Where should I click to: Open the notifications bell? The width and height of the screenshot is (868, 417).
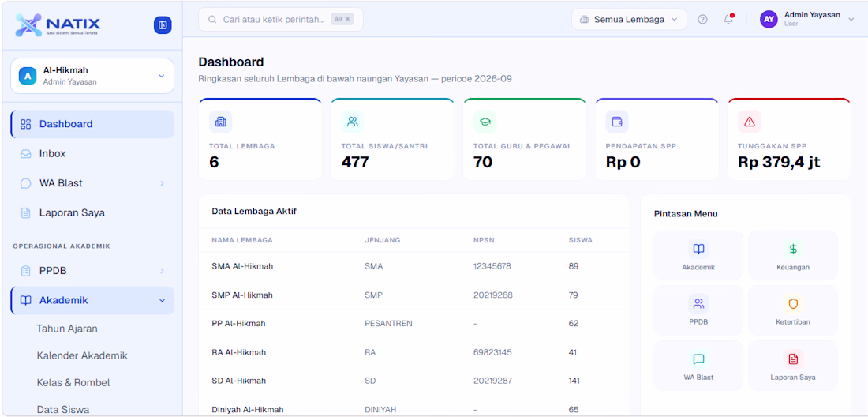point(728,20)
